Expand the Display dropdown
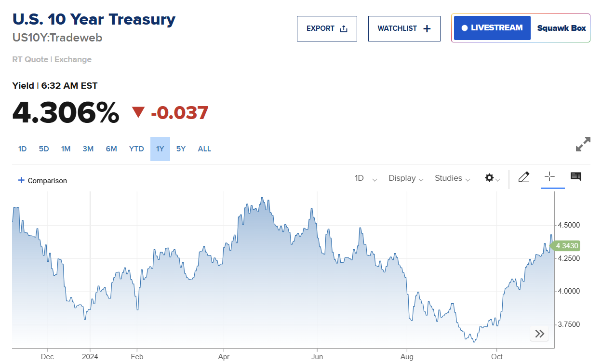 (x=406, y=178)
